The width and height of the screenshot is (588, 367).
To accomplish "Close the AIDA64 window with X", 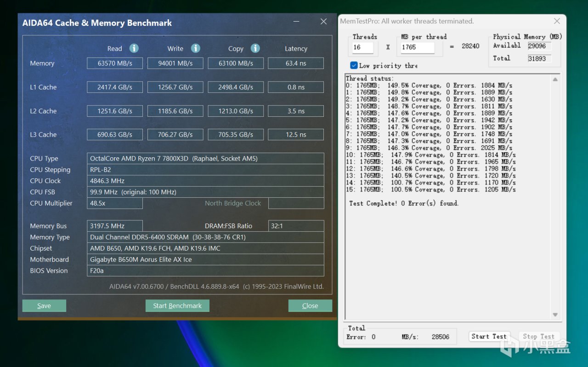I will [323, 22].
